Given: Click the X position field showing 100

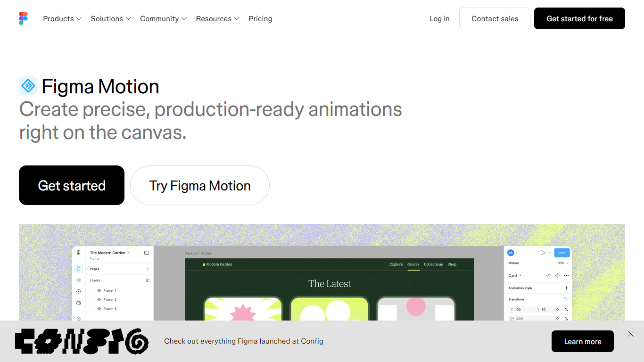Looking at the screenshot, I should click(522, 310).
